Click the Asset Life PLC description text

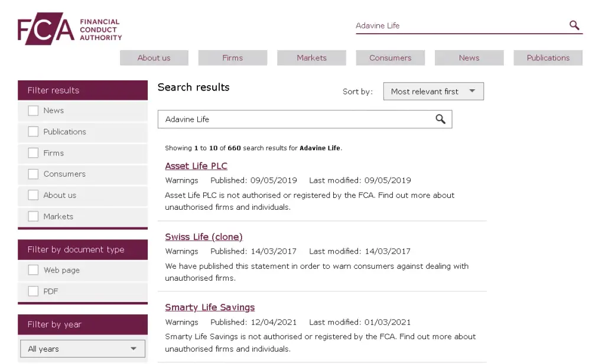(310, 201)
